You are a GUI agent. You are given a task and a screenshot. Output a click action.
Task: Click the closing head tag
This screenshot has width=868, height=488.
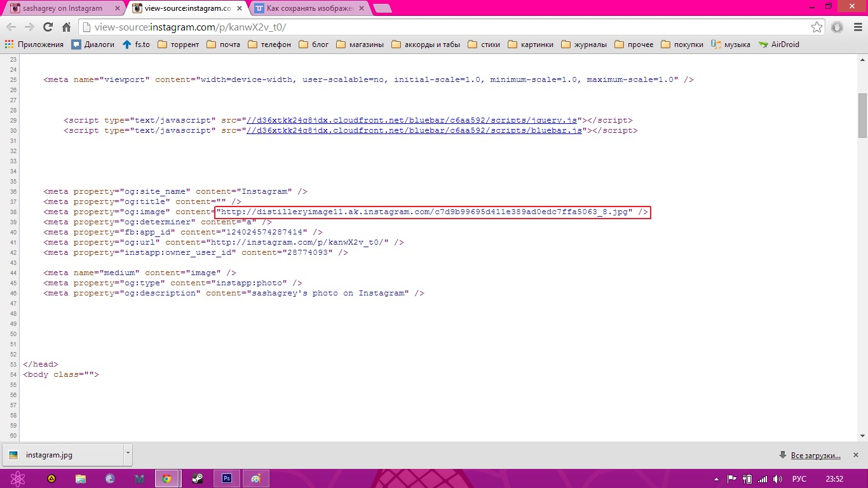[x=41, y=364]
